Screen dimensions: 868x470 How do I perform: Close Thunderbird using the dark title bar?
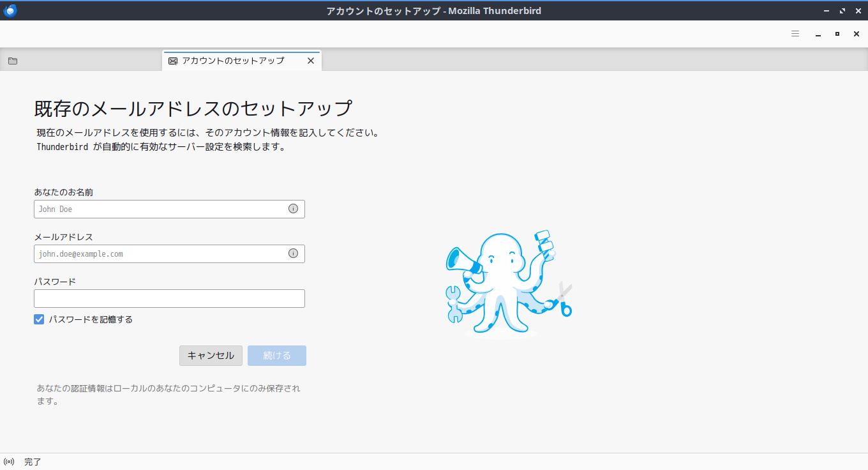click(858, 11)
